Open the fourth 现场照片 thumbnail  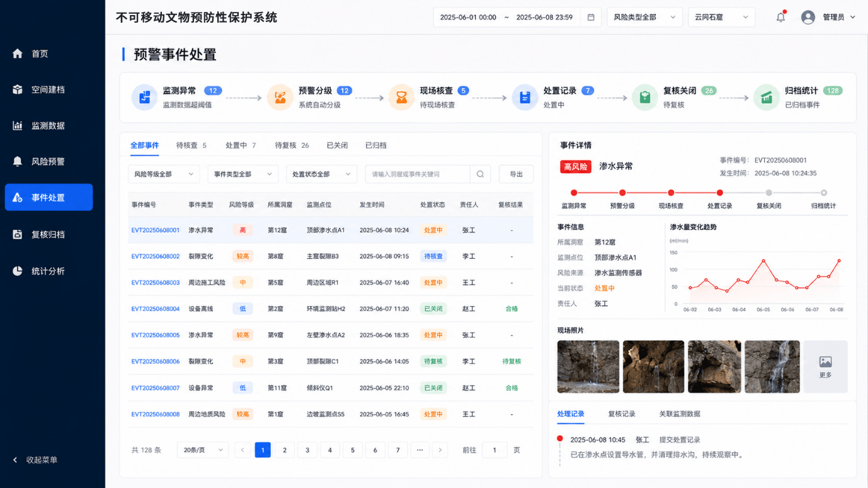(x=772, y=366)
